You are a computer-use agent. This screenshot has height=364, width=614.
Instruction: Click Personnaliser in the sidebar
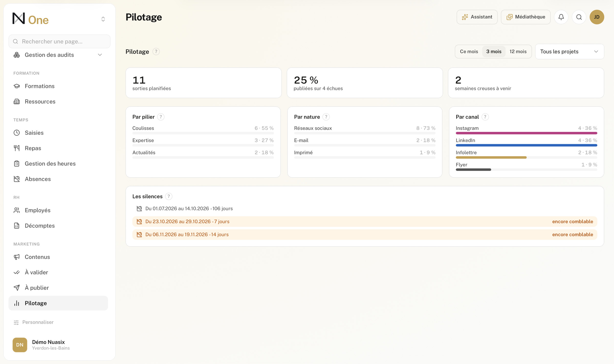coord(34,322)
